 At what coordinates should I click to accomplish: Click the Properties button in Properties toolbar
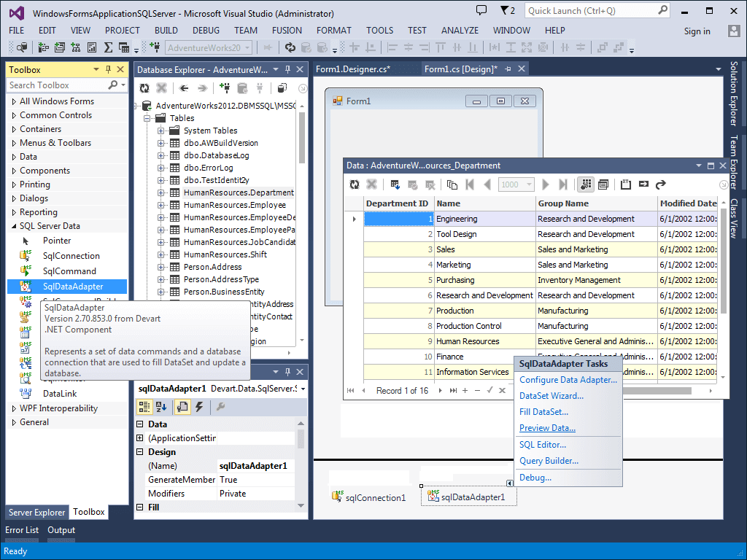click(182, 407)
